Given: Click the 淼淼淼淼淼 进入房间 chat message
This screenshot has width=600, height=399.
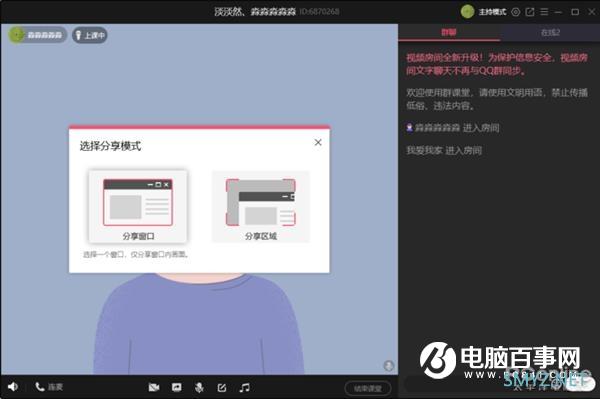Looking at the screenshot, I should [x=453, y=128].
